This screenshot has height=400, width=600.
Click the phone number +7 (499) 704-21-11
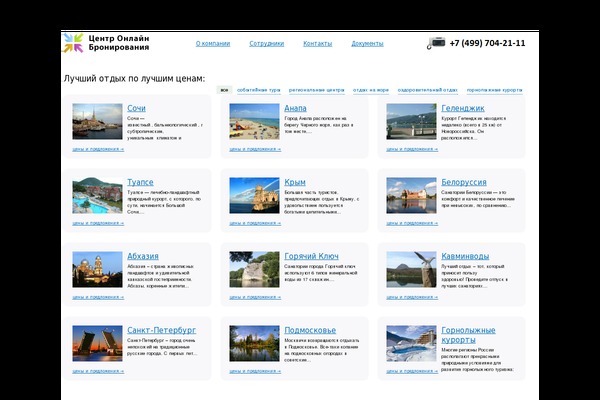tap(488, 43)
